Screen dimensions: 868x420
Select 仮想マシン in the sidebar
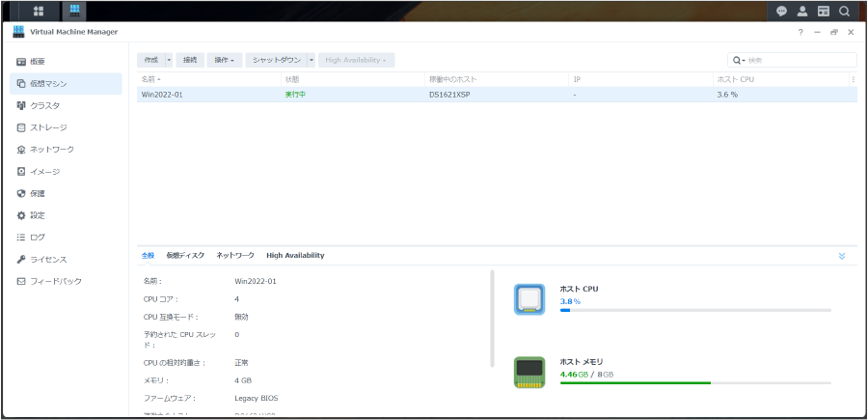66,84
